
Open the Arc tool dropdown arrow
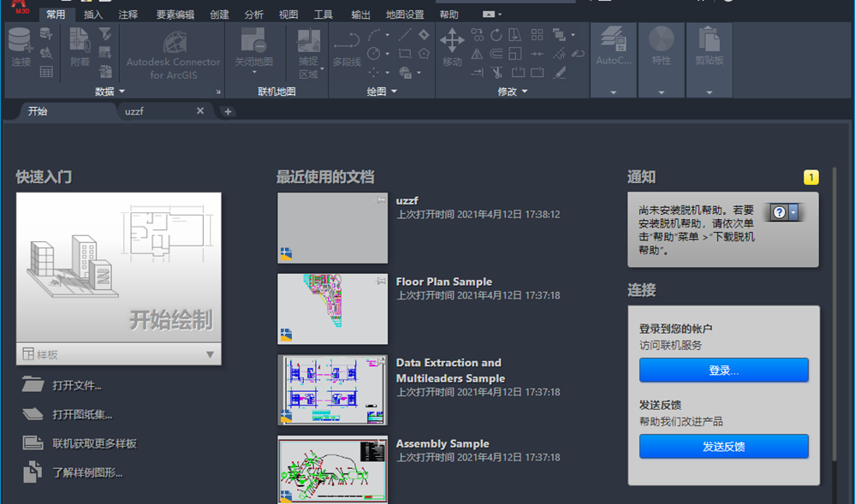coord(387,35)
